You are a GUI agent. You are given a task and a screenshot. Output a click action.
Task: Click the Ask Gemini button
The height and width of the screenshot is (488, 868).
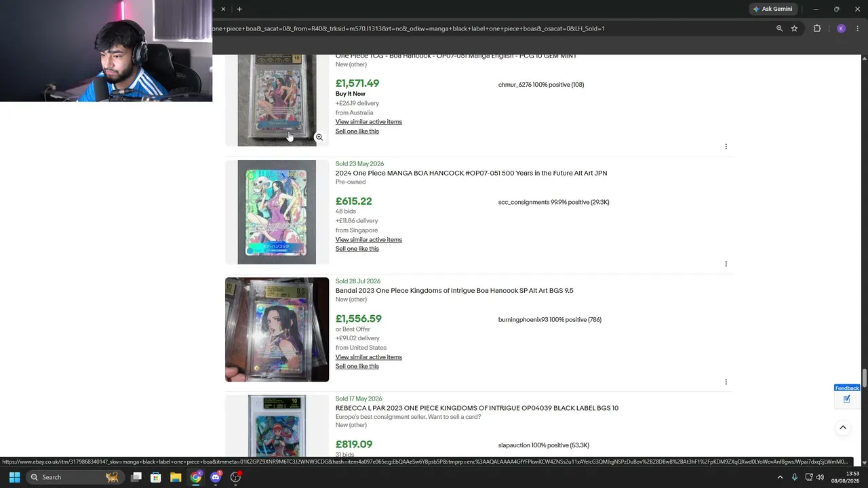(x=772, y=9)
